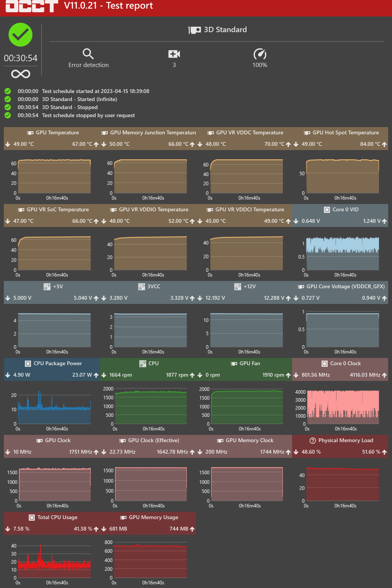Click the CPU chip icon beside Core 0 VID

[x=327, y=210]
